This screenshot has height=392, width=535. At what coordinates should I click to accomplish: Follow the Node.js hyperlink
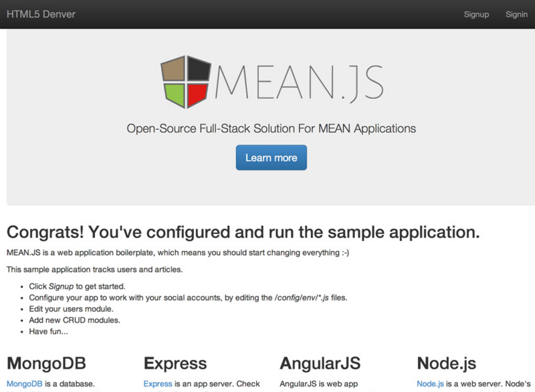[x=430, y=384]
